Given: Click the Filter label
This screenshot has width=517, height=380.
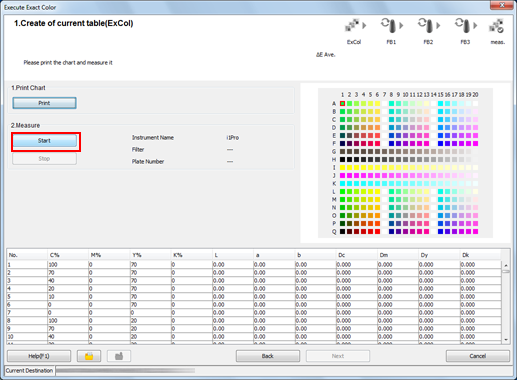Looking at the screenshot, I should [138, 150].
